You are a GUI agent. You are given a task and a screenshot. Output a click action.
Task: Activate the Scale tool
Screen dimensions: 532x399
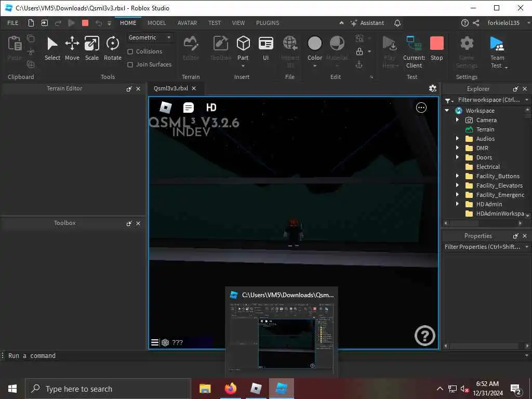click(x=91, y=48)
